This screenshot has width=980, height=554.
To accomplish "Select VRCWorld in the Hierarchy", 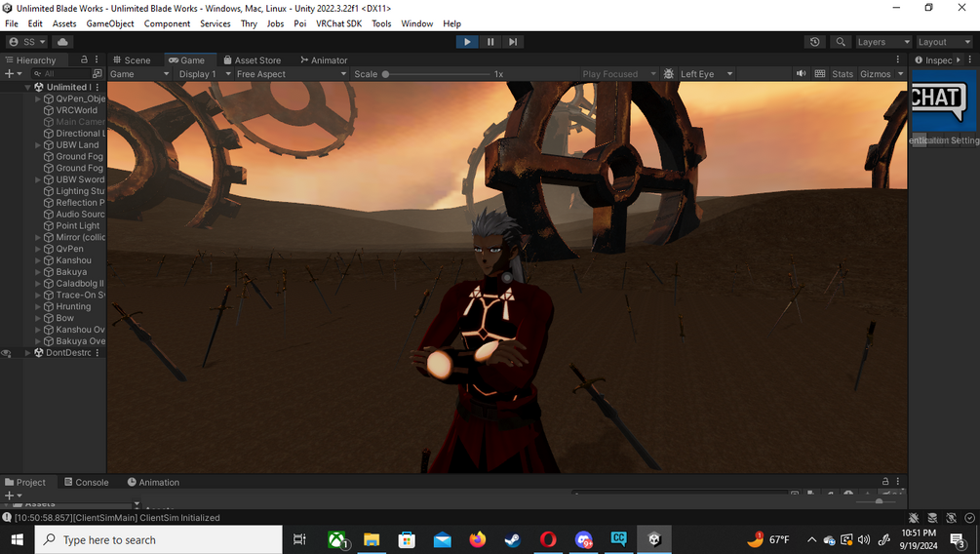I will pos(76,110).
